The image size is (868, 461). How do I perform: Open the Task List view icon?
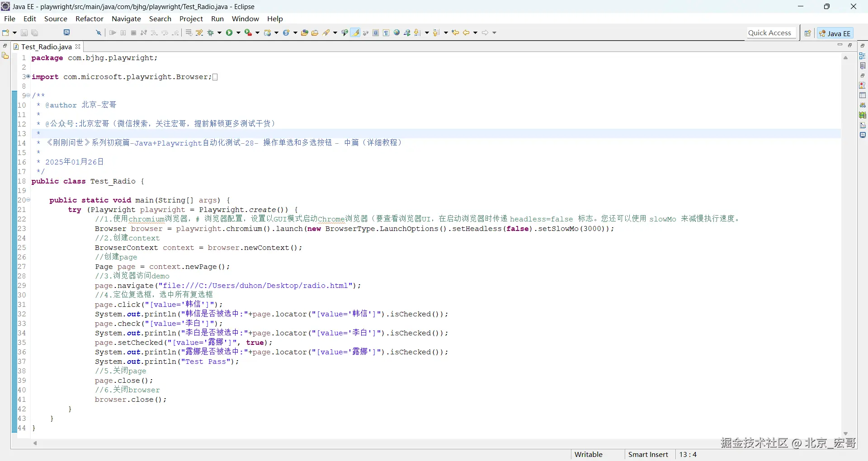863,66
